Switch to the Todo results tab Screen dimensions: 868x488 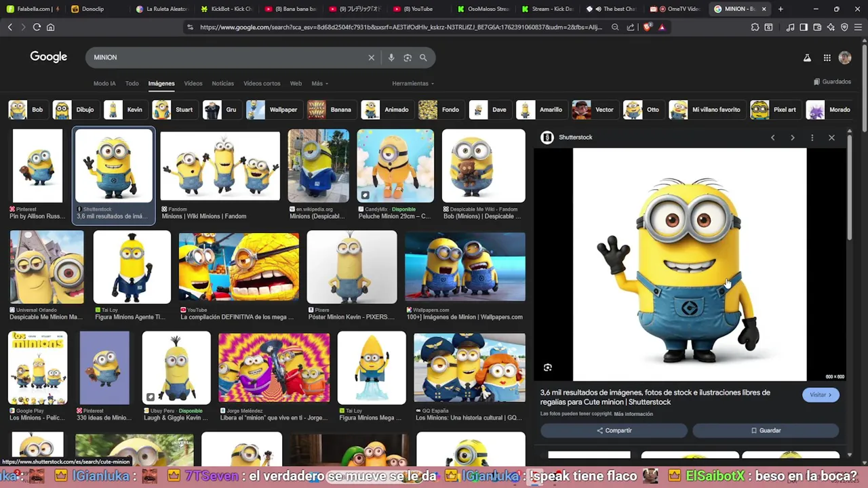(132, 83)
